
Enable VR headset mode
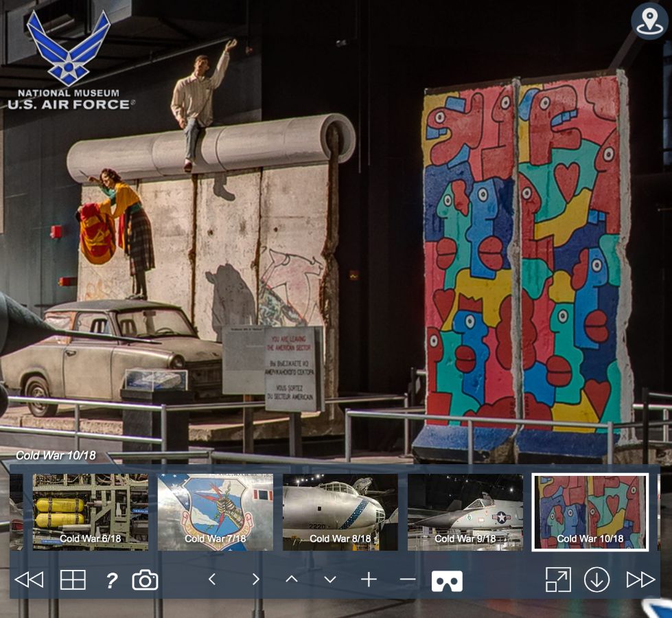[447, 581]
